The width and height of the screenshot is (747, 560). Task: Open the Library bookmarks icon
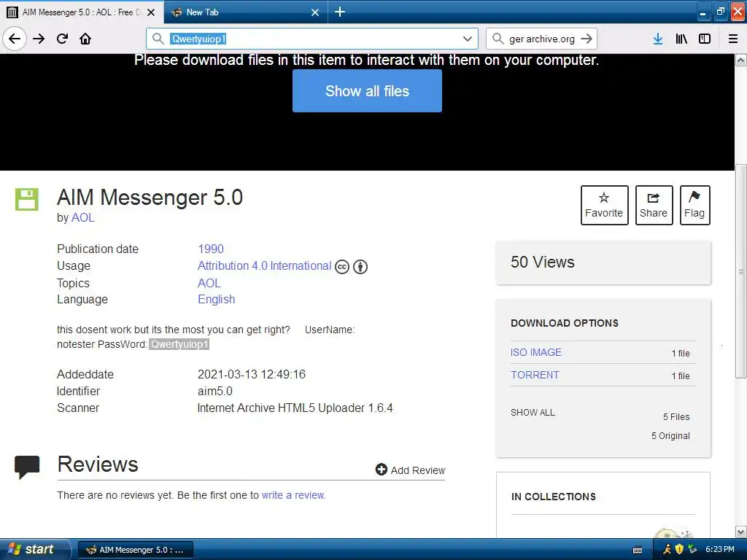click(681, 39)
